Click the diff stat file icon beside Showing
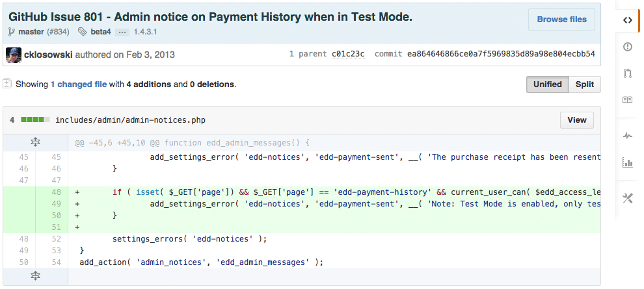This screenshot has height=289, width=644. pos(7,84)
